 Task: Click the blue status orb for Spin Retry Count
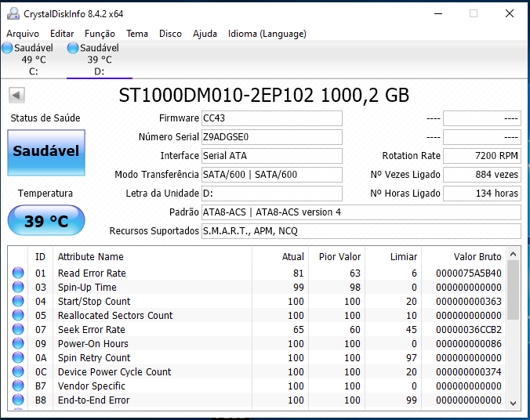point(18,357)
